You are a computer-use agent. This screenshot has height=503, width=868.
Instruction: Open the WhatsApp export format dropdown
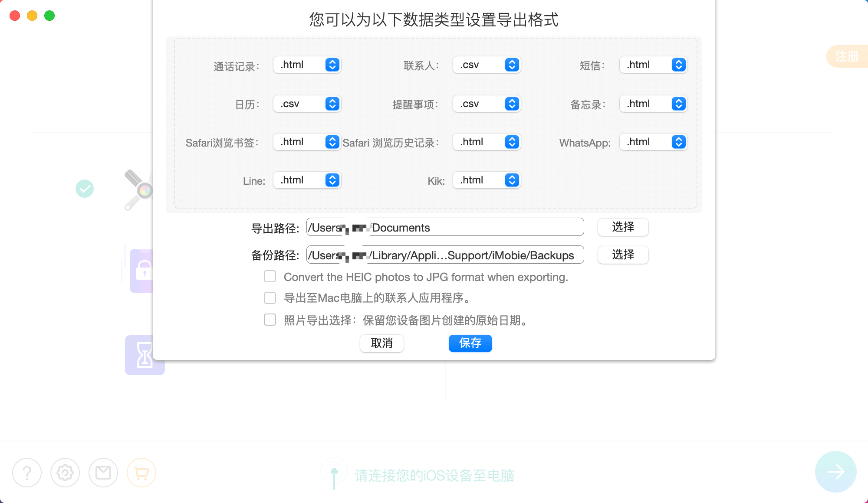[653, 142]
